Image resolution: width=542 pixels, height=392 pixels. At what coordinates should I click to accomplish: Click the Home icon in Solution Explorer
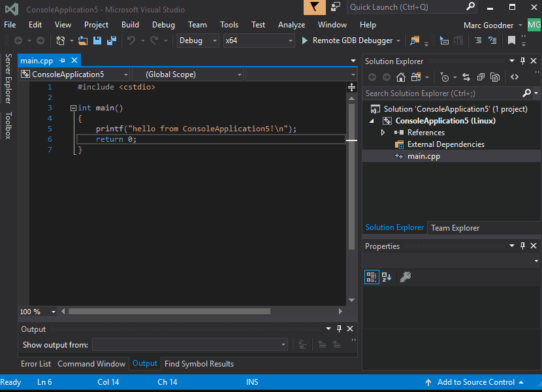click(x=401, y=76)
